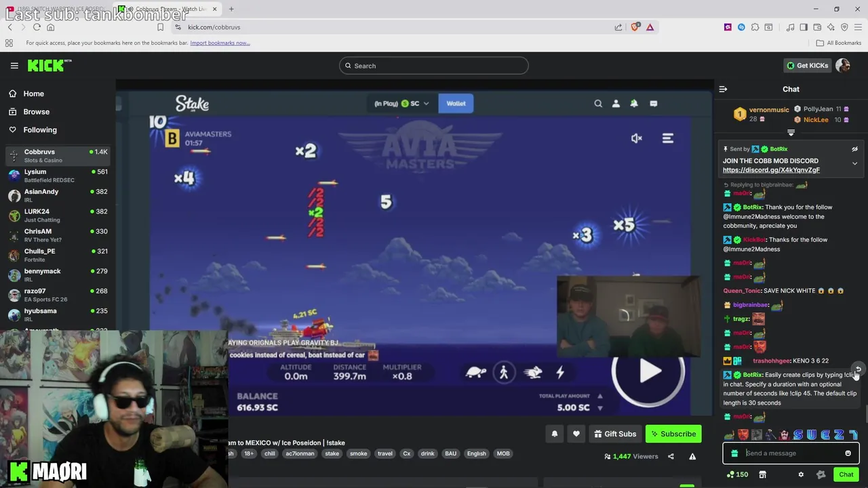Open the ChrisAM channel
Image resolution: width=868 pixels, height=488 pixels.
pos(58,235)
